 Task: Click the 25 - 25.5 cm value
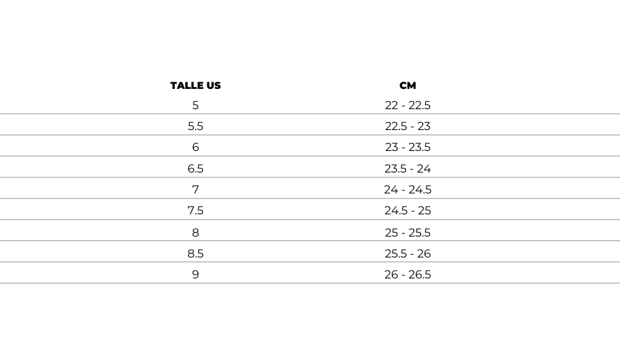[407, 233]
